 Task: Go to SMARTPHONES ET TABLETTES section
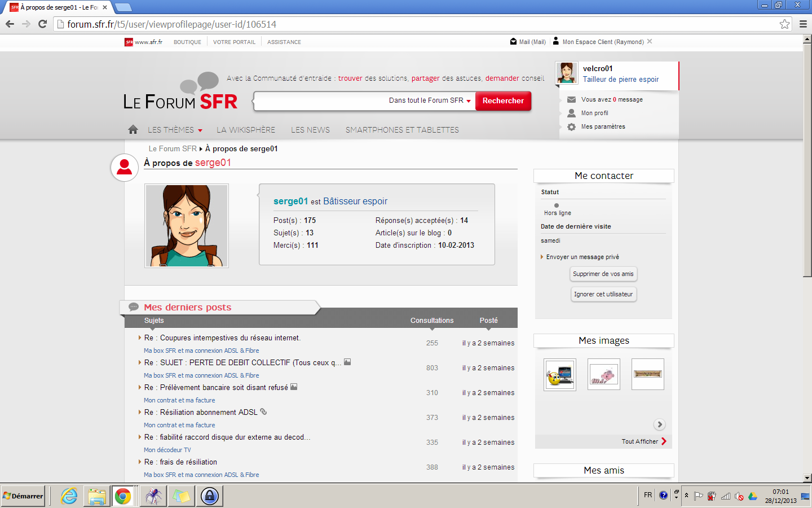click(x=402, y=130)
